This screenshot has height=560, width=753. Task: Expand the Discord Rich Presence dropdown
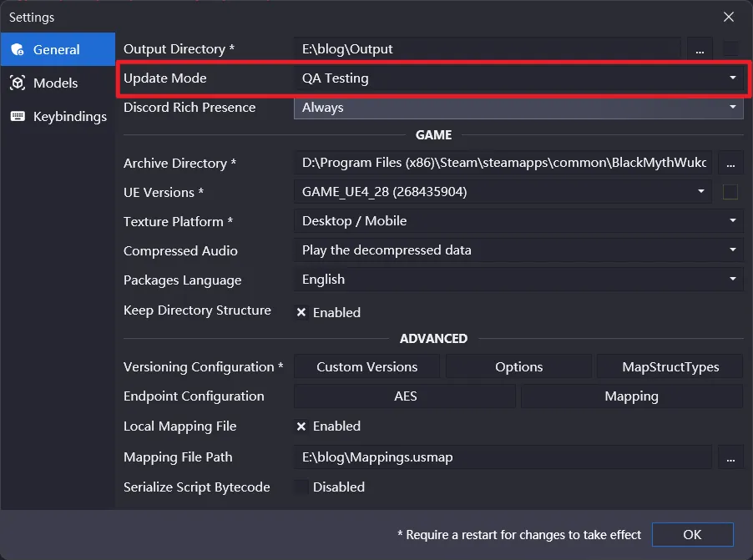518,108
